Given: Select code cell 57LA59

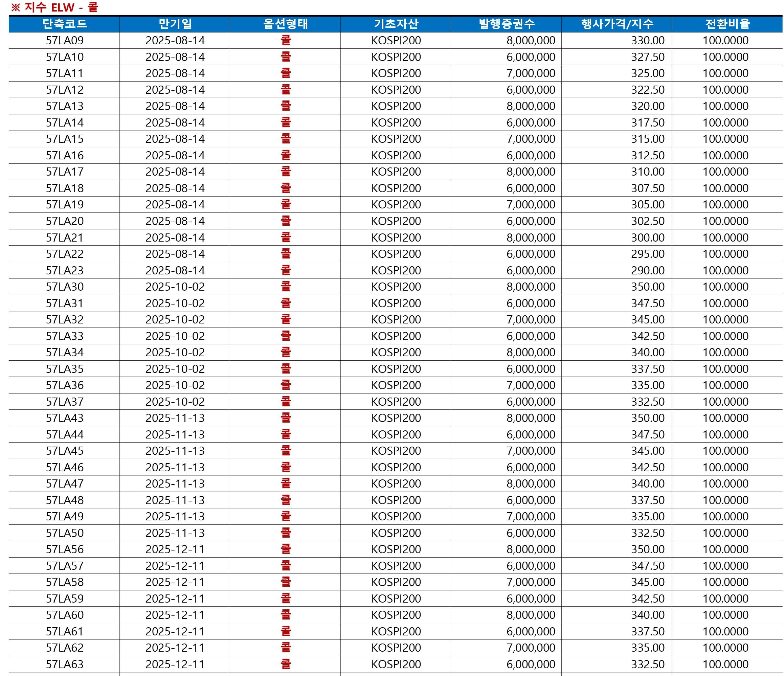Looking at the screenshot, I should pyautogui.click(x=65, y=599).
